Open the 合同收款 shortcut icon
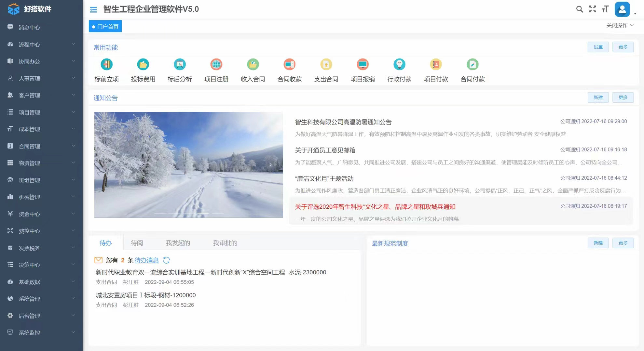 pos(290,64)
